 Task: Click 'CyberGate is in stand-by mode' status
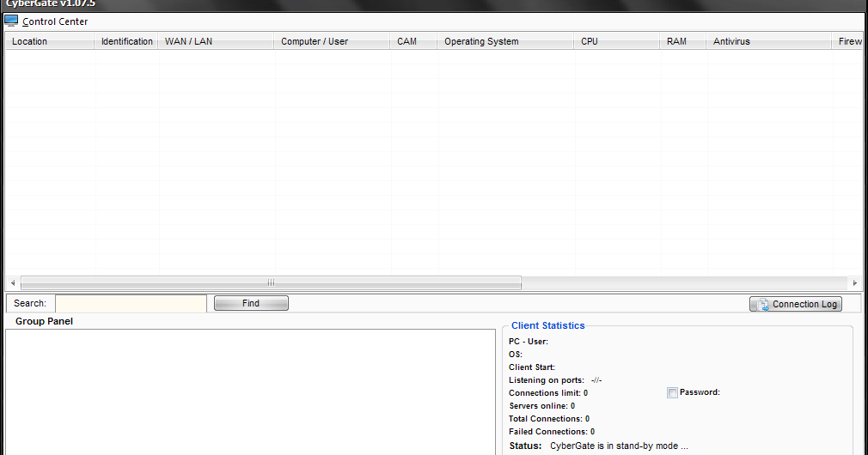point(619,446)
